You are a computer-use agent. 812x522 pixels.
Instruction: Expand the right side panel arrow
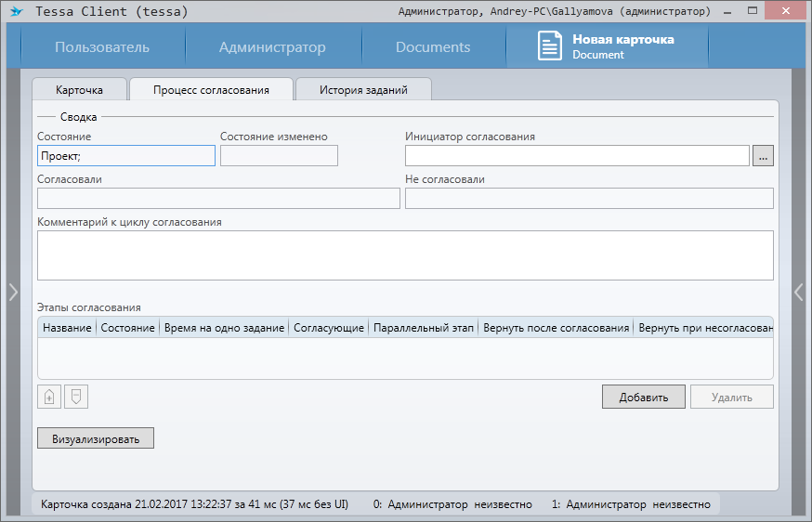tap(798, 292)
